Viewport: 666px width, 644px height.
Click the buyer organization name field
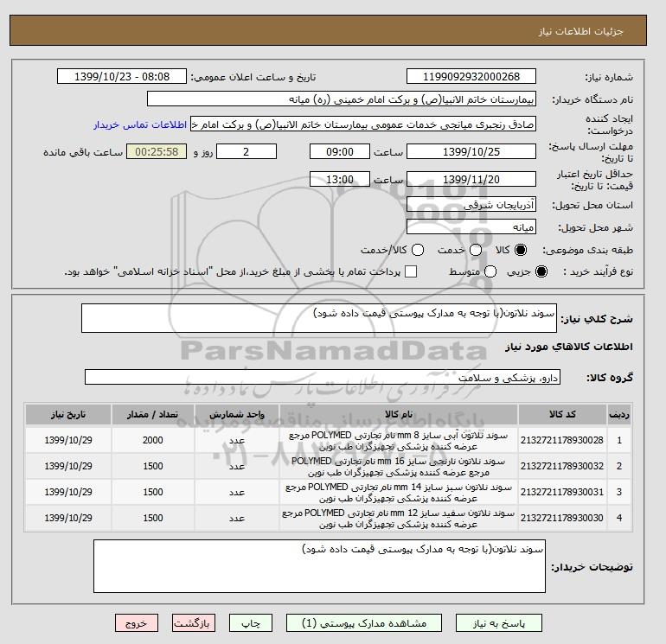pos(342,99)
